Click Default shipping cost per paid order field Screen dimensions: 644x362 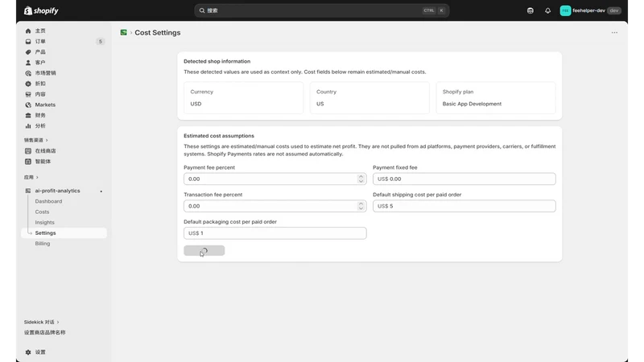(x=464, y=206)
